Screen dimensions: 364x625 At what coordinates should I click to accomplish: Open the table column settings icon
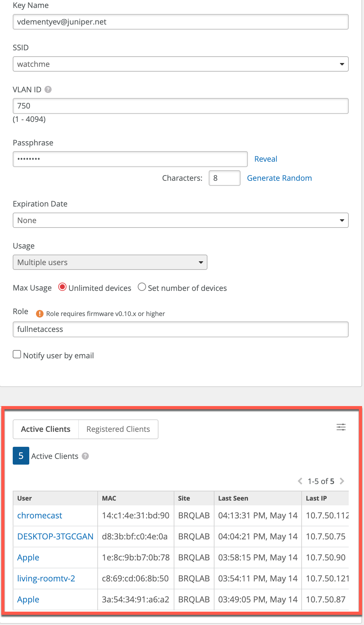tap(341, 427)
